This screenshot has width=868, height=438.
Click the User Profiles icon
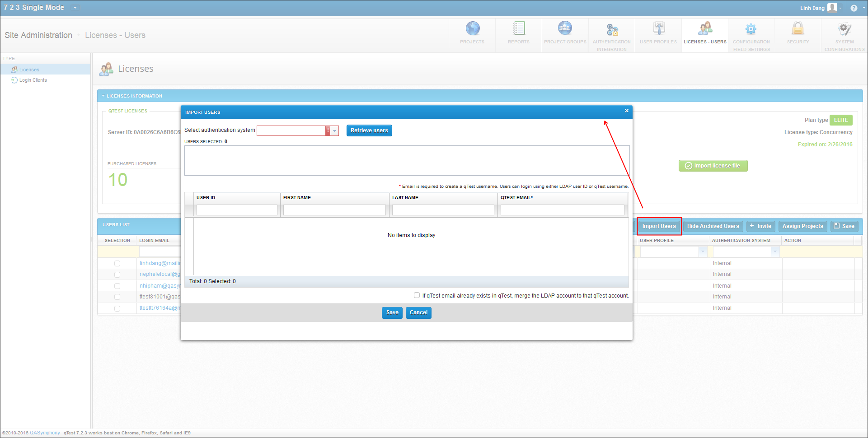(658, 29)
